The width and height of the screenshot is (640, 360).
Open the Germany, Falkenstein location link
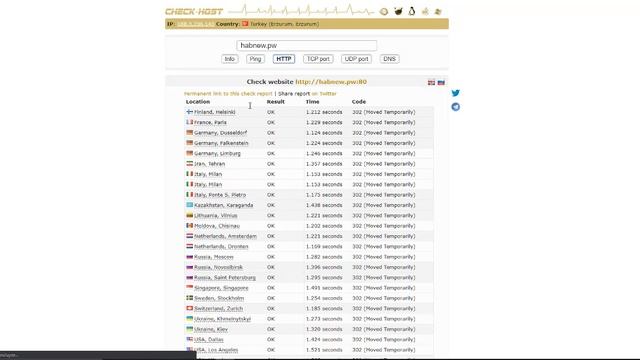tap(221, 143)
